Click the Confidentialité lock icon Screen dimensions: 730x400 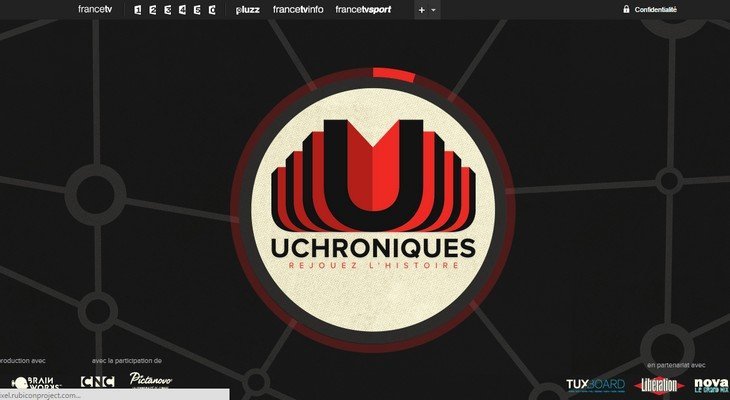coord(626,9)
